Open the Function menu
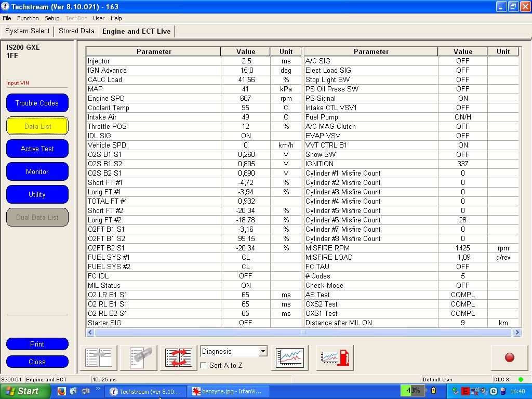 [28, 18]
